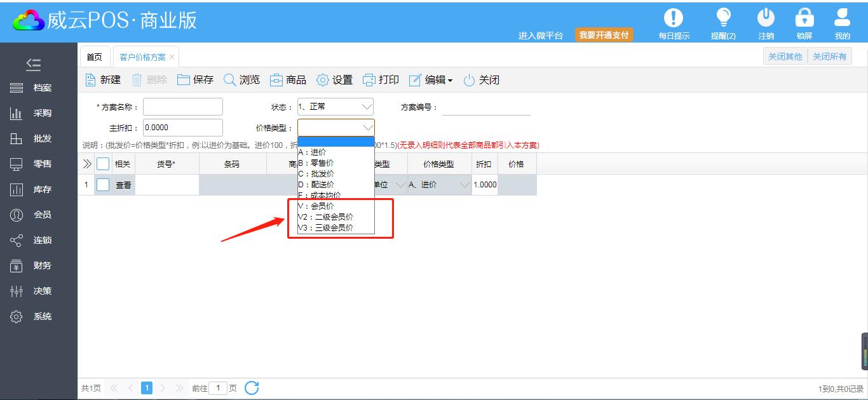Click the 我要开通支付 button
This screenshot has width=868, height=400.
(x=604, y=36)
